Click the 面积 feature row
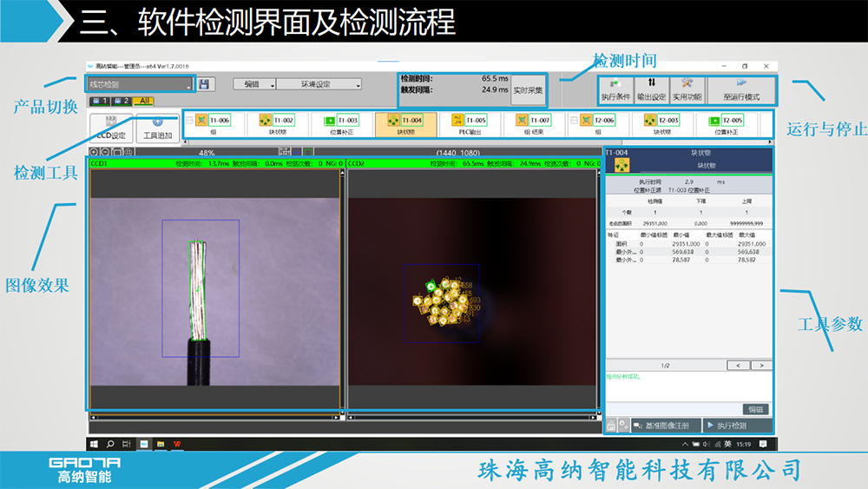The height and width of the screenshot is (489, 868). (688, 244)
